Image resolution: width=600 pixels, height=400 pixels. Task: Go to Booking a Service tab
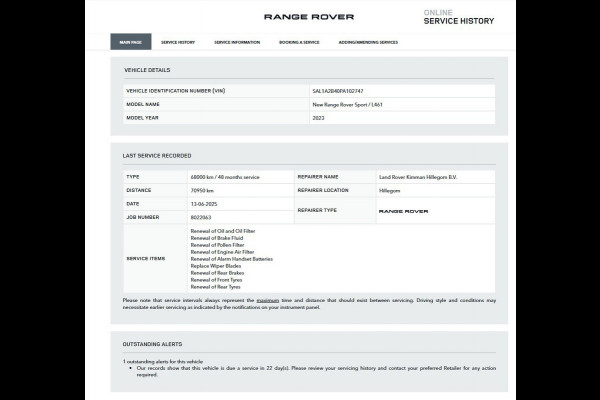click(x=299, y=42)
